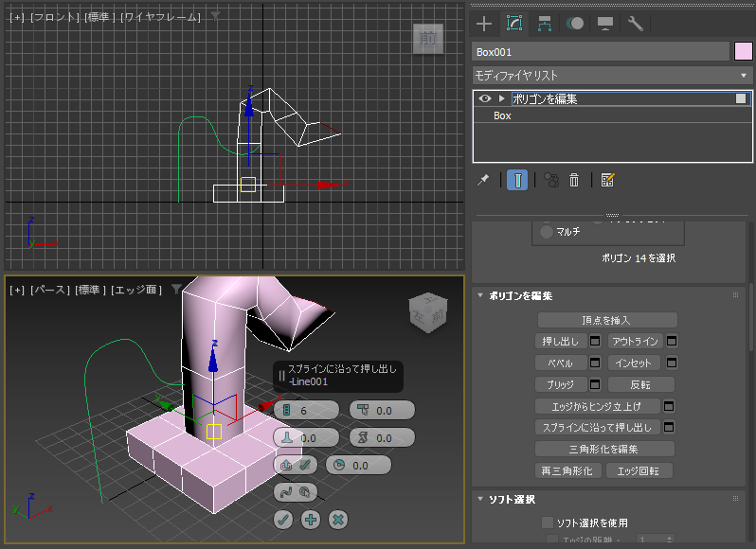Click the Pin Stack icon
This screenshot has width=756, height=549.
point(483,180)
